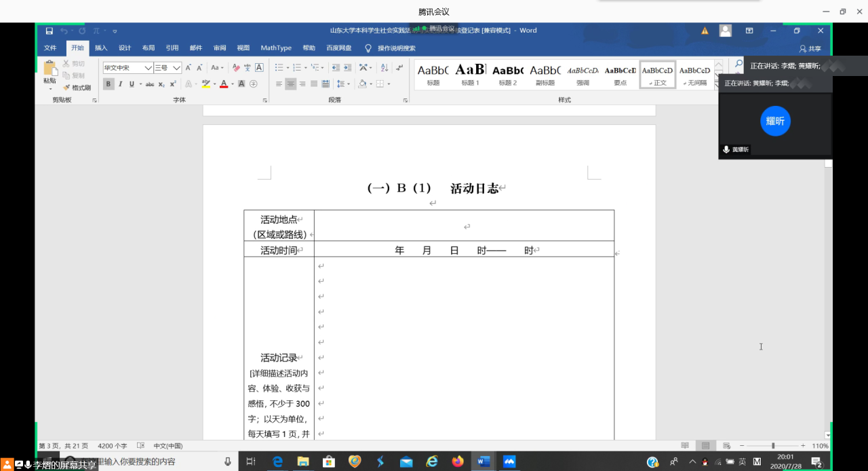This screenshot has height=471, width=868.
Task: Apply Strikethrough formatting
Action: pos(150,84)
